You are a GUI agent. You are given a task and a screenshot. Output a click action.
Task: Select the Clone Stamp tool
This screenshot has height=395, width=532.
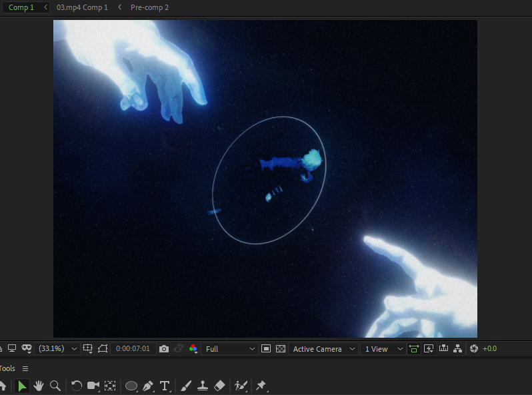coord(203,386)
